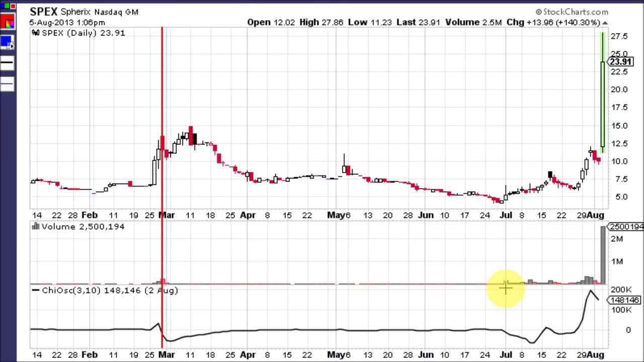Click the Jun label on upper axis
Viewport: 644px width, 362px height.
click(426, 215)
